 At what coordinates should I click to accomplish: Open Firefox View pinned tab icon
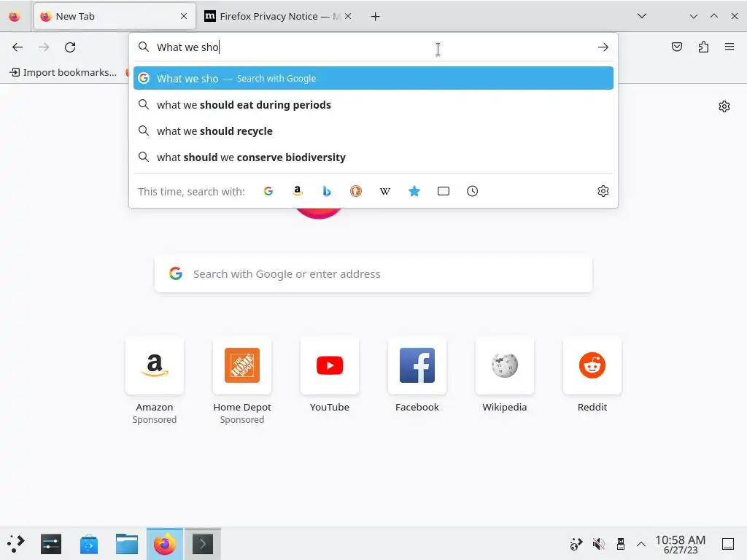tap(15, 17)
